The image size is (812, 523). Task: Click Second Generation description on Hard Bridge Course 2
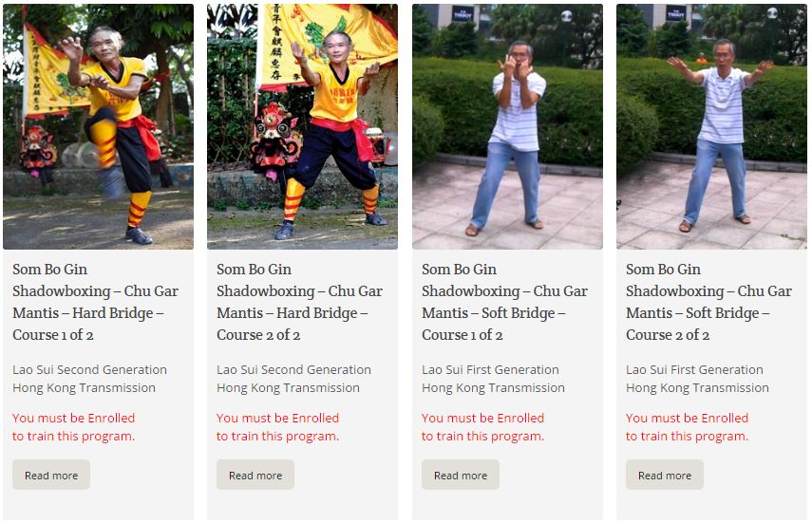click(x=293, y=379)
